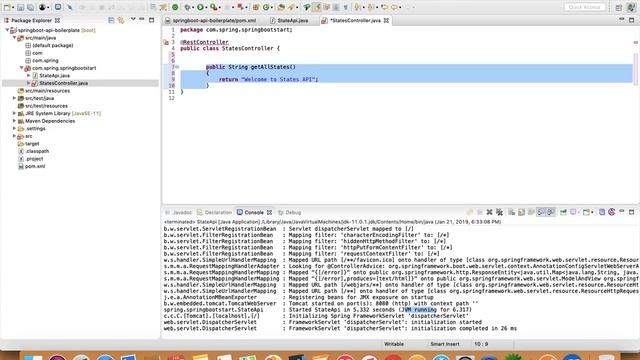Click the Open Perspective icon

(x=619, y=7)
